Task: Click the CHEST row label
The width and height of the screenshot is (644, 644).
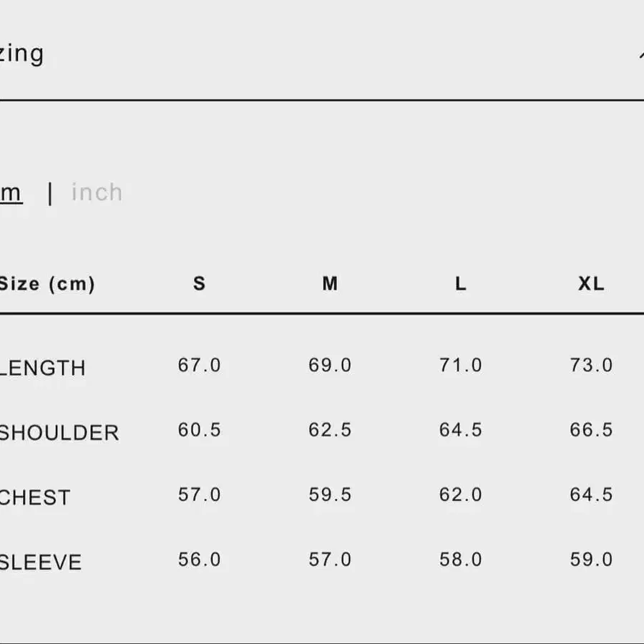Action: coord(36,497)
